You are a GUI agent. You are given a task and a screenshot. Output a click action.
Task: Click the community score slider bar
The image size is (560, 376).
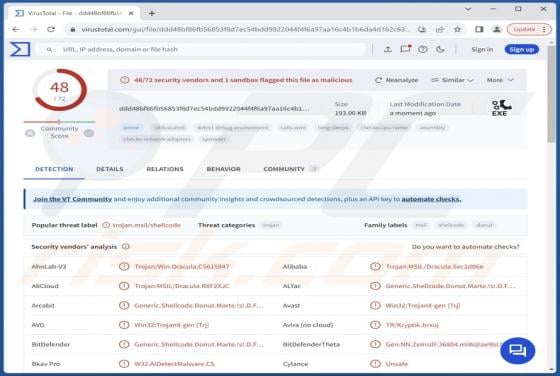pos(60,122)
